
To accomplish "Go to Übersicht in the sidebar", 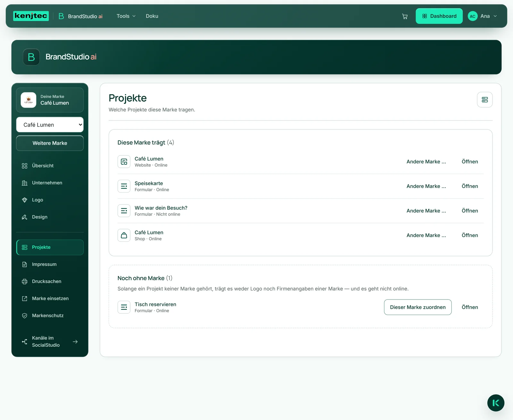I will [50, 166].
